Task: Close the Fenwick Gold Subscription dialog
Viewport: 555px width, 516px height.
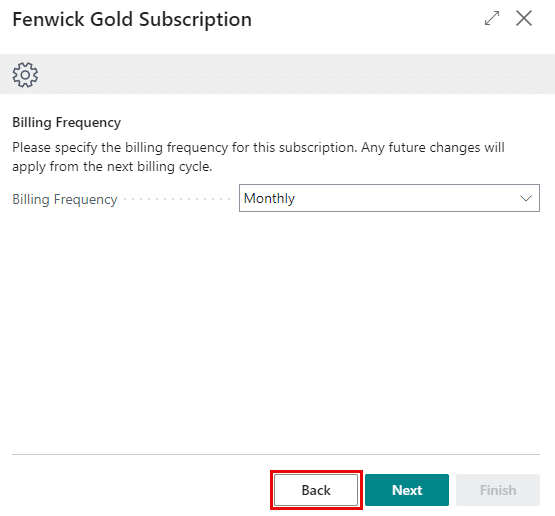Action: [524, 18]
